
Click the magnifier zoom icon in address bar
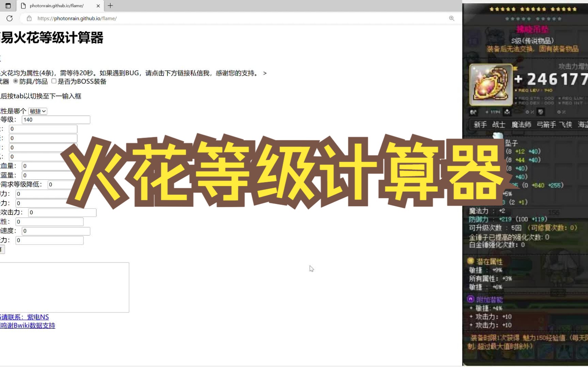pyautogui.click(x=452, y=18)
